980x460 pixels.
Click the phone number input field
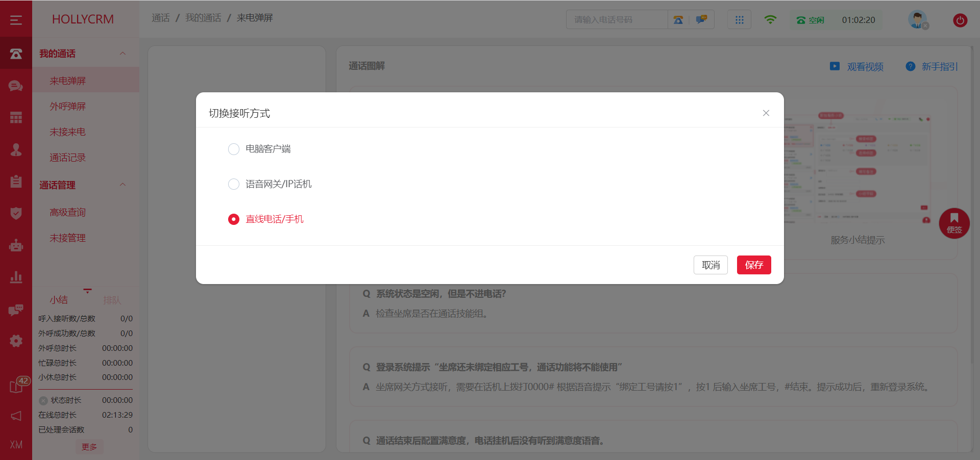click(x=617, y=20)
